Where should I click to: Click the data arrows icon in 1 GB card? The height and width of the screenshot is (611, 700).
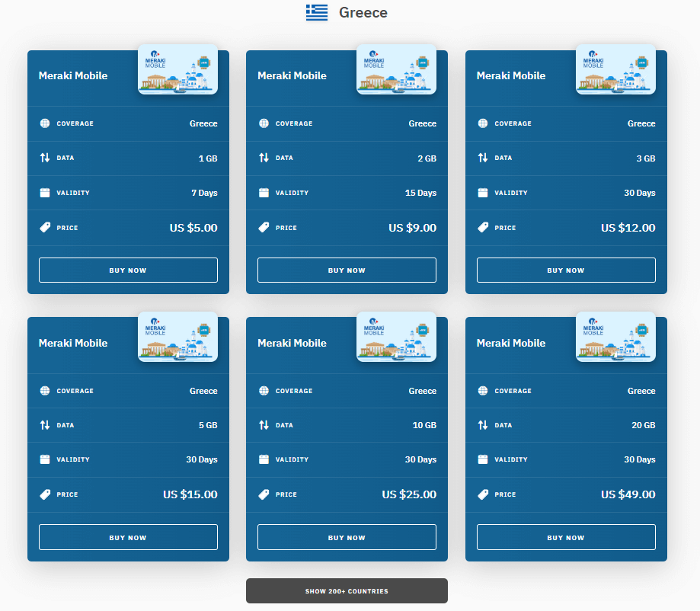[45, 158]
